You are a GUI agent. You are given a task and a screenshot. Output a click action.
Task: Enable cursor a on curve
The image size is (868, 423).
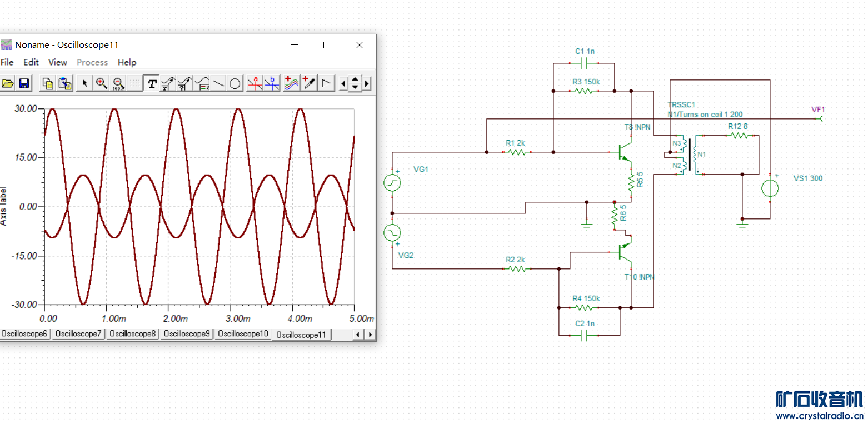coord(255,83)
